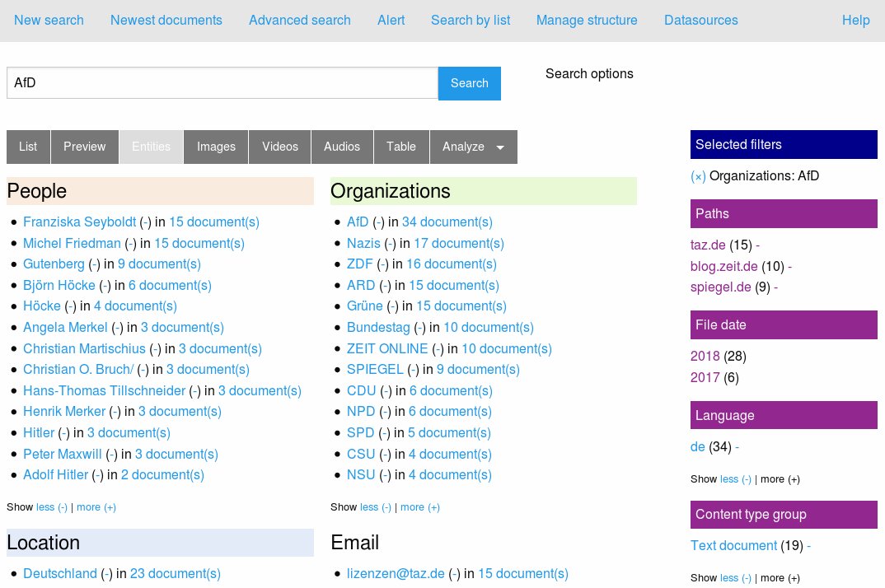885x588 pixels.
Task: Filter by organization Nazis
Action: pos(363,243)
